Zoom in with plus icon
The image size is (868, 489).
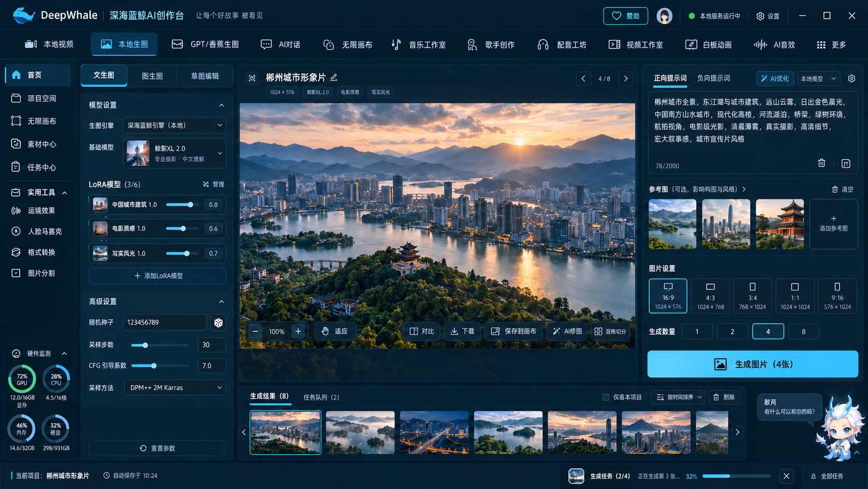click(x=298, y=332)
